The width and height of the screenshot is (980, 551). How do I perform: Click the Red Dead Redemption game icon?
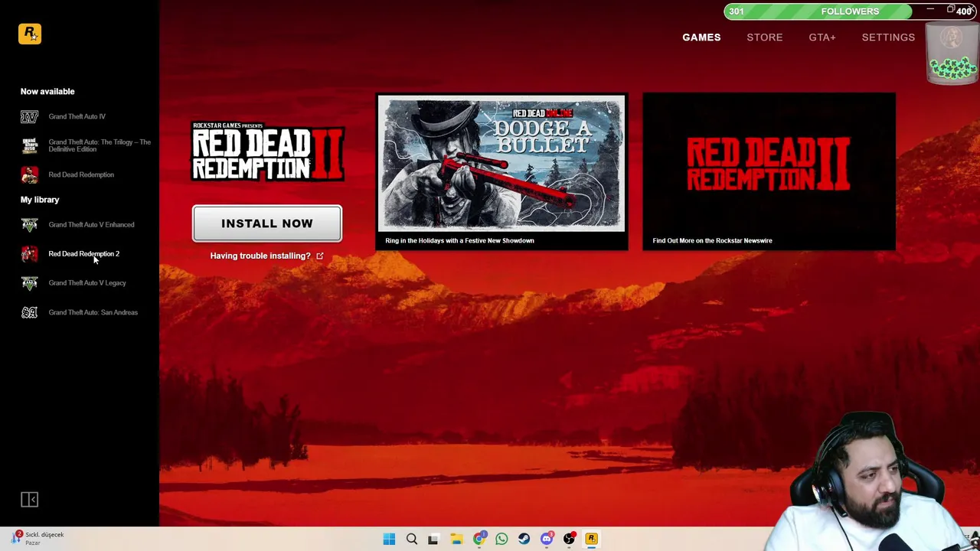tap(29, 174)
